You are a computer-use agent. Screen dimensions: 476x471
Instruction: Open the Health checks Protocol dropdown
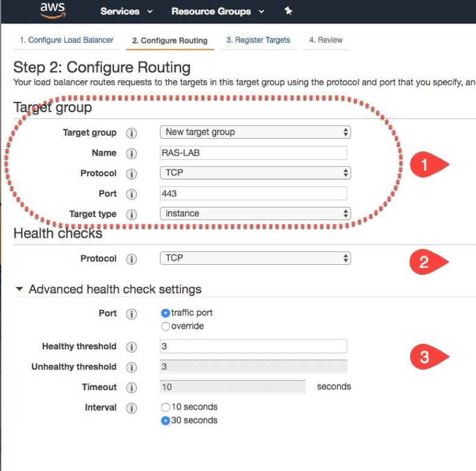tap(255, 258)
